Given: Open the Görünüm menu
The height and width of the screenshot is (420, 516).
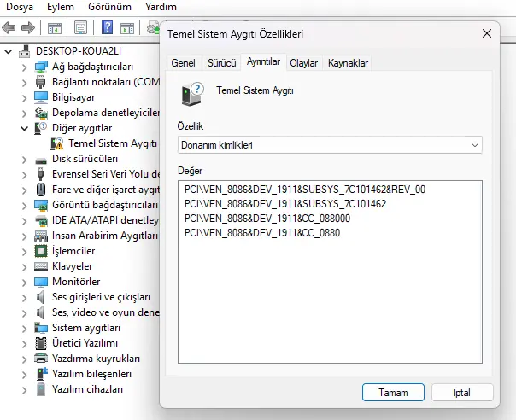Looking at the screenshot, I should (x=109, y=7).
